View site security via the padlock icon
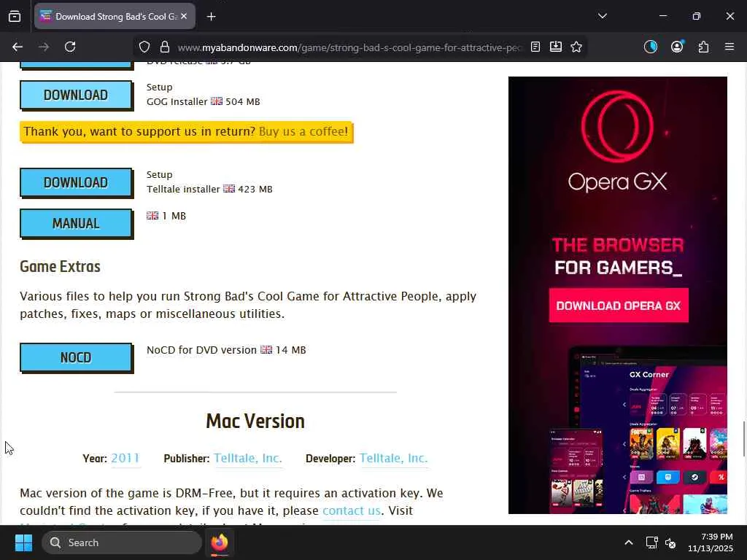 tap(165, 47)
